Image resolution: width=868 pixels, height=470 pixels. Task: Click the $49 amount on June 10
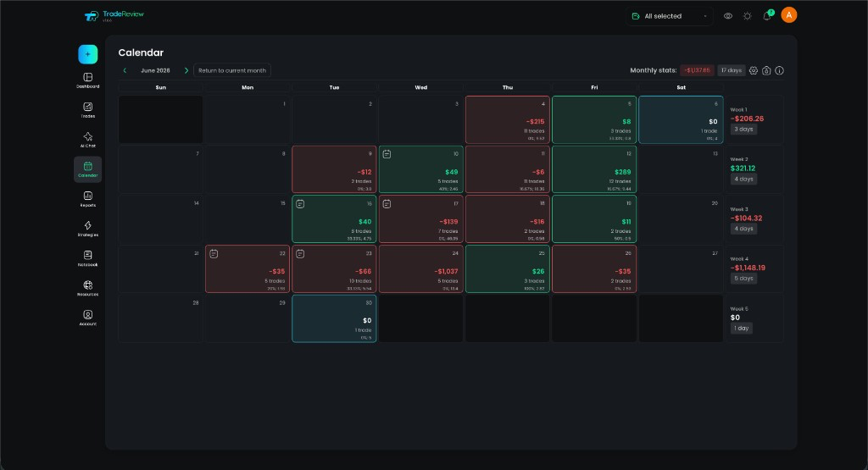452,172
